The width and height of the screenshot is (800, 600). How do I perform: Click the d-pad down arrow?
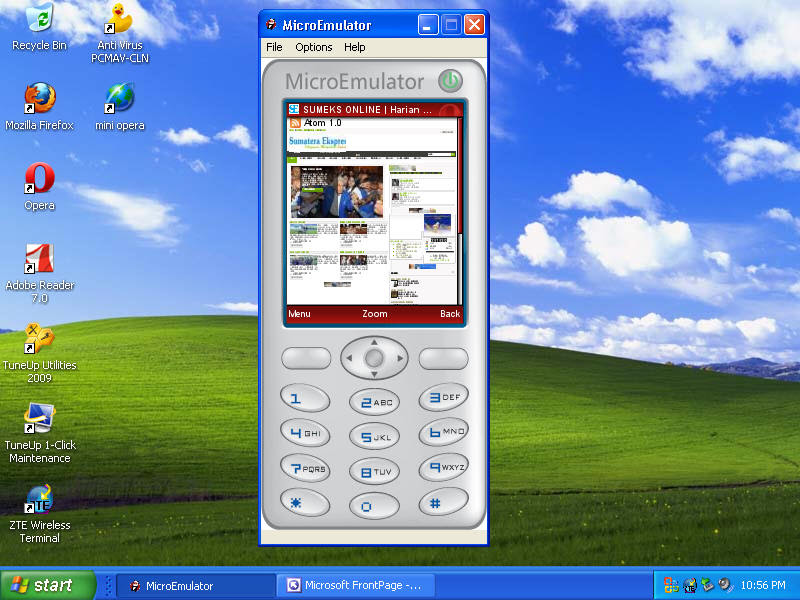pos(374,374)
